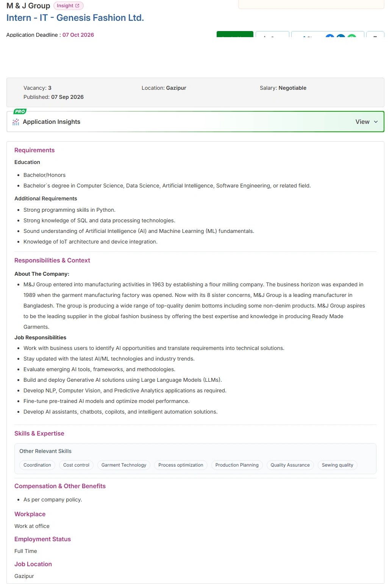The height and width of the screenshot is (584, 392).
Task: Select the Coordination skill tag
Action: tap(37, 465)
